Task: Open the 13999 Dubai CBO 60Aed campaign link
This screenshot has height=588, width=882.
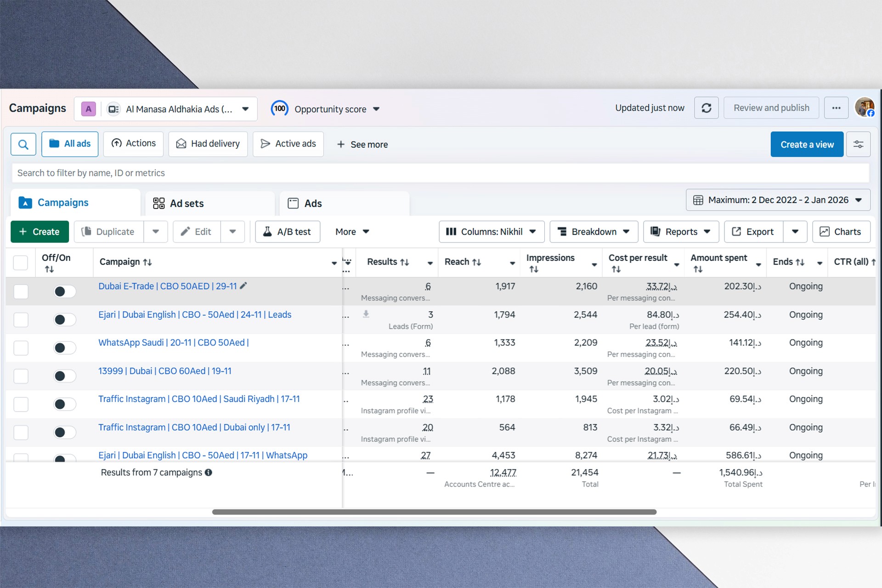Action: click(x=164, y=371)
